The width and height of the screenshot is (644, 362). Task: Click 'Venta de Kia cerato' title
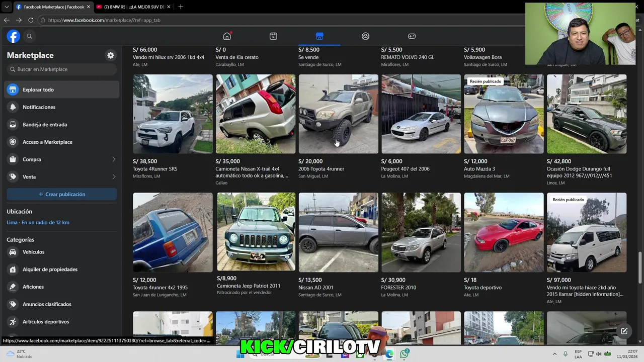pos(237,57)
